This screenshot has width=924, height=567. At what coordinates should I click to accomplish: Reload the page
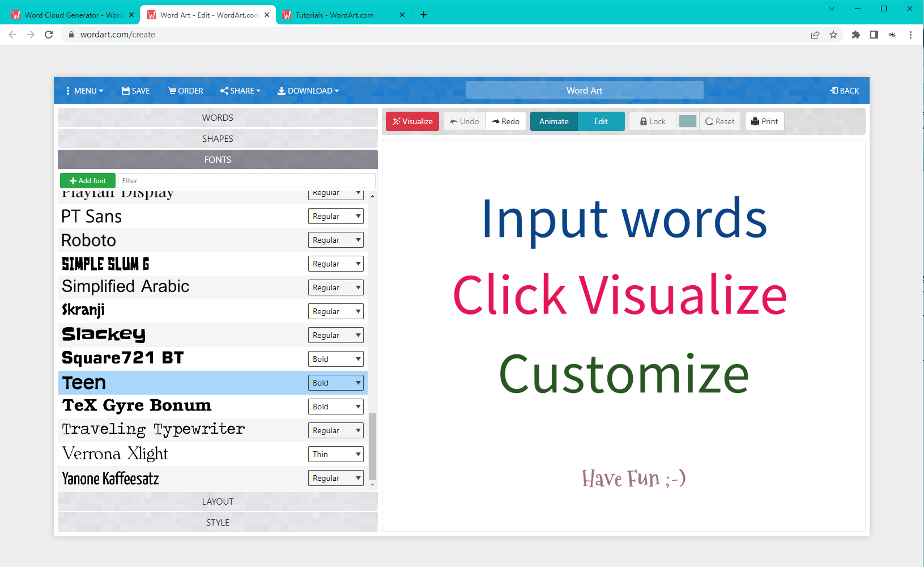pos(49,35)
